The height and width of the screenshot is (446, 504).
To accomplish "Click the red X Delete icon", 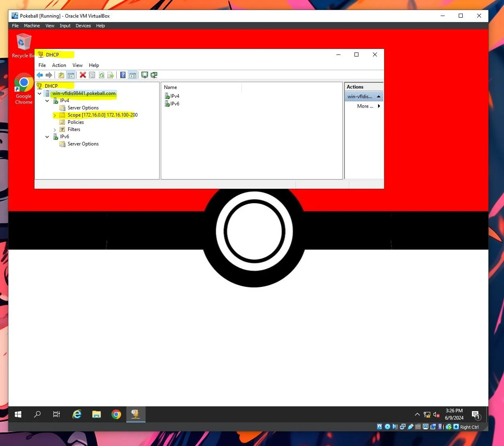I will pyautogui.click(x=83, y=75).
